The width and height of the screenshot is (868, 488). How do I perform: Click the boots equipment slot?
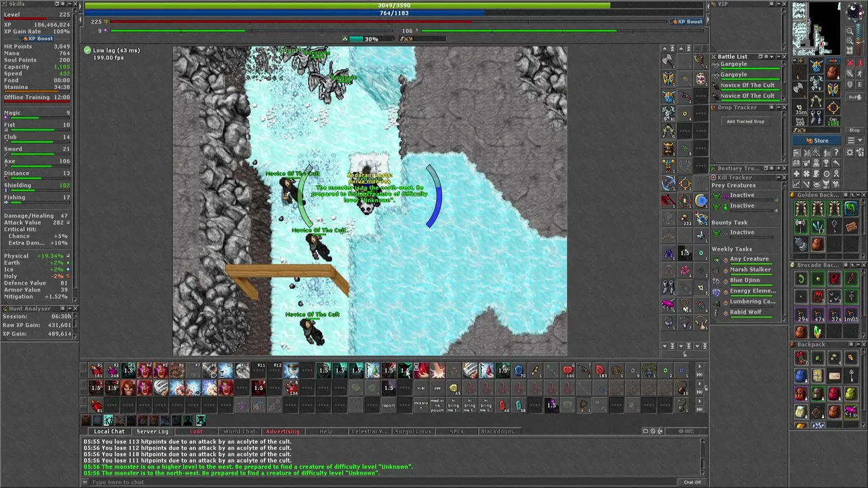click(x=815, y=118)
